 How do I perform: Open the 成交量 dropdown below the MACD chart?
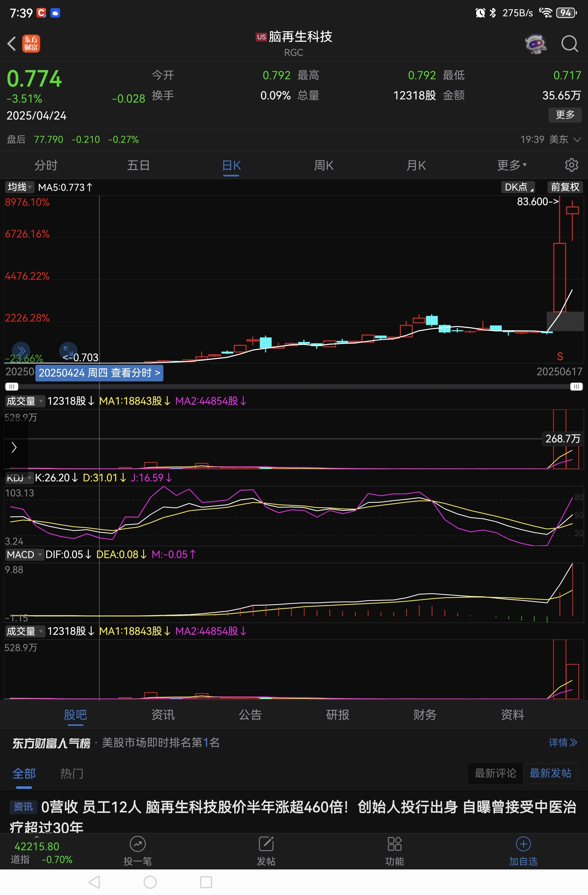pos(25,631)
